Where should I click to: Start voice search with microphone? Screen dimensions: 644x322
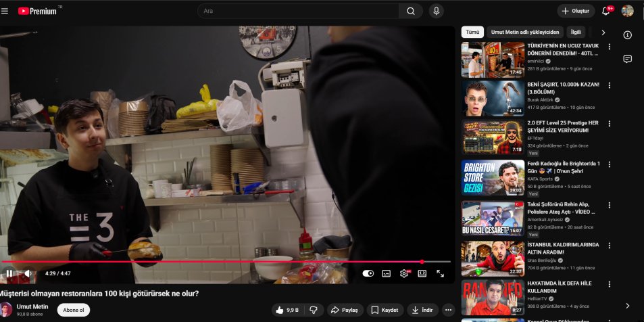click(436, 11)
